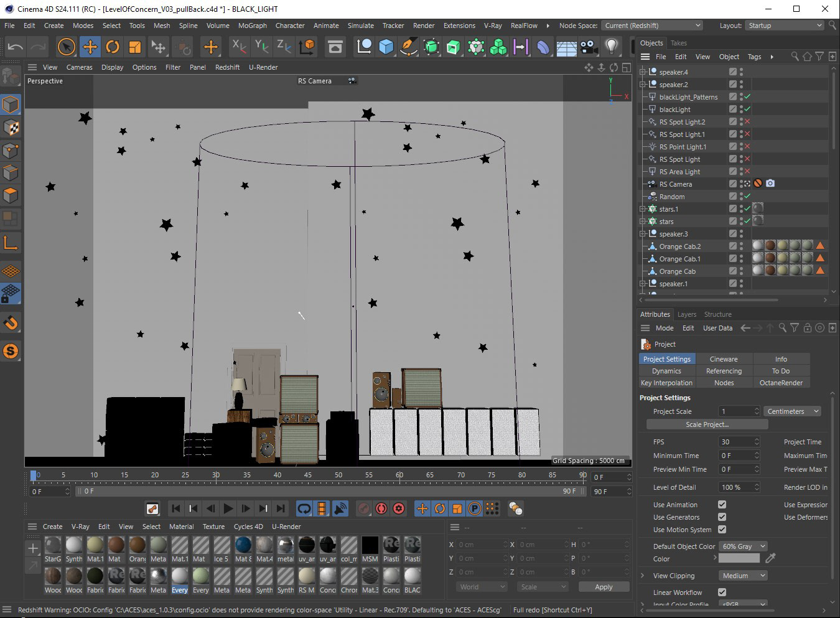Click the Apply button

click(x=604, y=587)
